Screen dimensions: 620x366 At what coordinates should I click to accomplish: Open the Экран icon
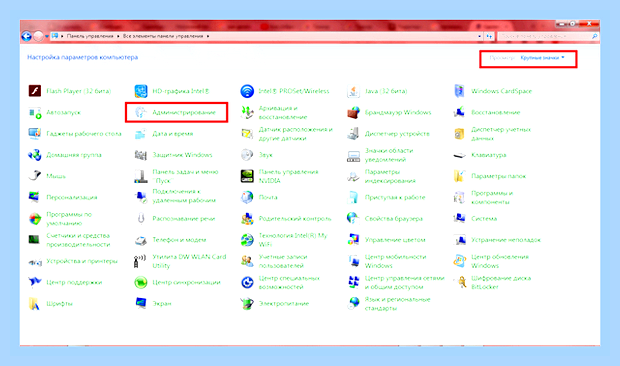coord(141,304)
